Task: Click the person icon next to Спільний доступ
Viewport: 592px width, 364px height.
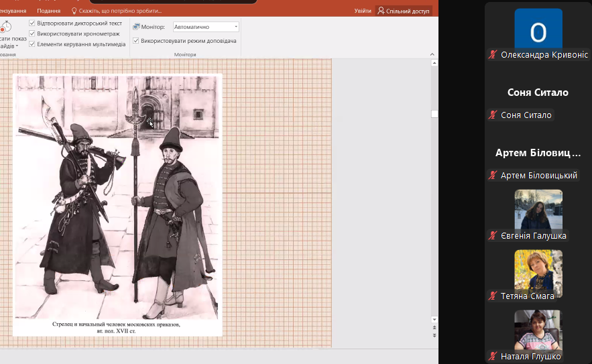Action: pos(381,11)
